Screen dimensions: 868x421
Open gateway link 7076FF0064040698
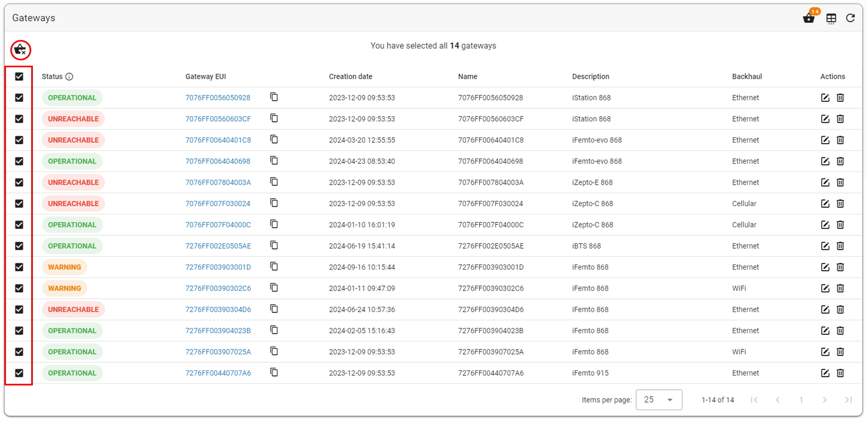coord(218,161)
